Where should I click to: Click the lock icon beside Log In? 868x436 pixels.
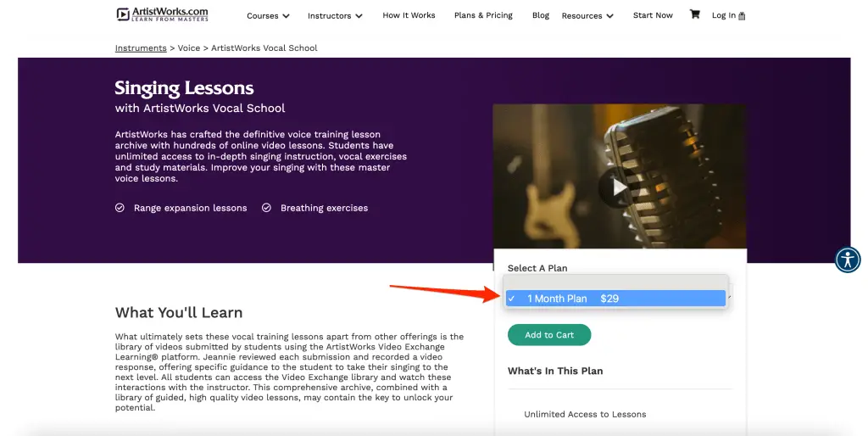pos(742,16)
